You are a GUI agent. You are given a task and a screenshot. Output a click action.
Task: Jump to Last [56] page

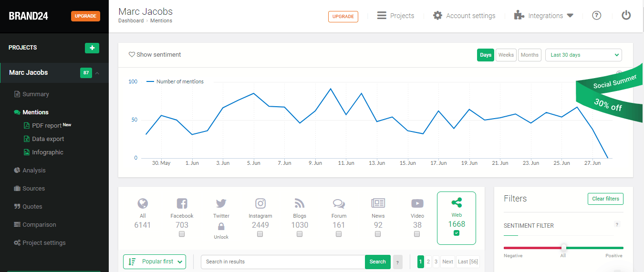click(x=468, y=262)
